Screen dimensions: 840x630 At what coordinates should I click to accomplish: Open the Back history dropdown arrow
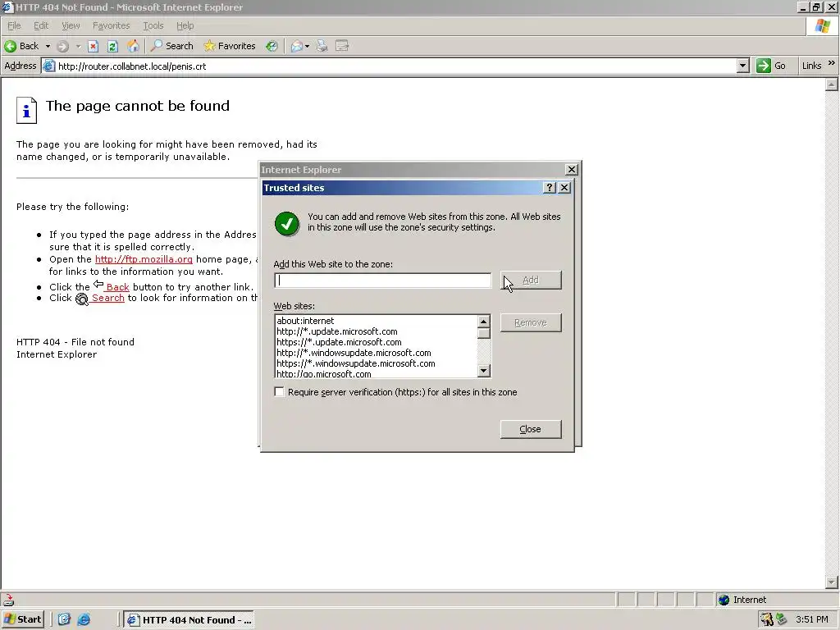(x=48, y=46)
